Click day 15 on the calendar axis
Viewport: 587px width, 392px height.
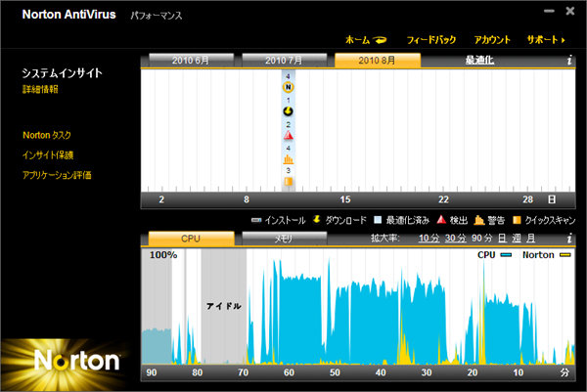(x=345, y=199)
